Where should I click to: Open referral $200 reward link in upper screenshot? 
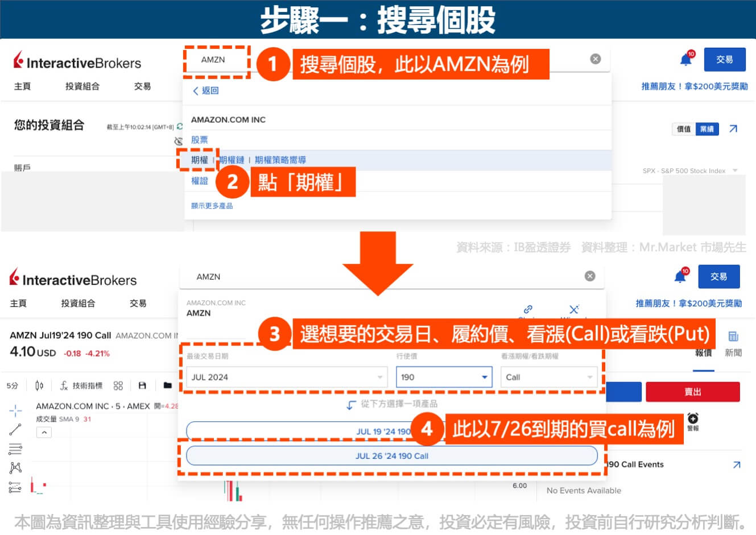pyautogui.click(x=695, y=86)
